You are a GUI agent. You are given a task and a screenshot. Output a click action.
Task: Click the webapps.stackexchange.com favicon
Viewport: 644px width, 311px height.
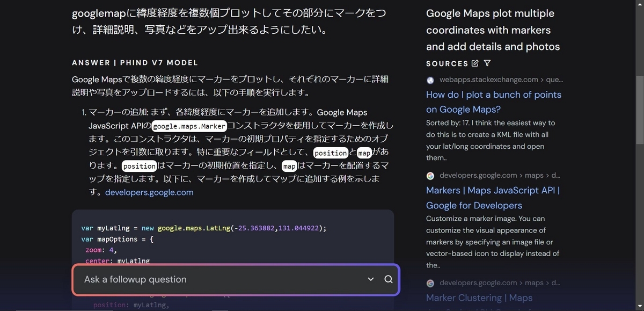pos(430,80)
